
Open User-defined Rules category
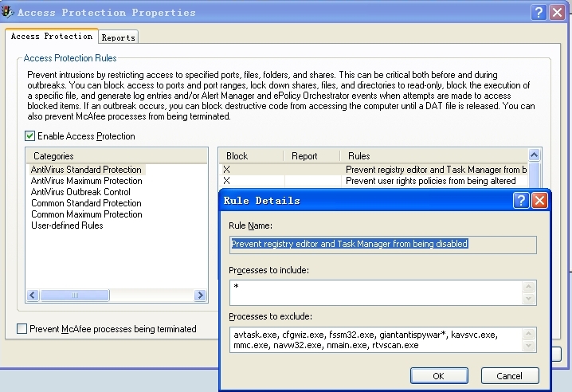pyautogui.click(x=67, y=225)
